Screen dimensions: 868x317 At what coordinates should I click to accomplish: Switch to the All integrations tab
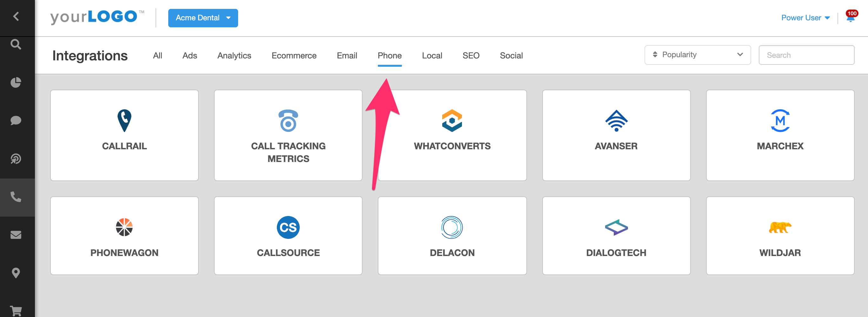coord(157,56)
